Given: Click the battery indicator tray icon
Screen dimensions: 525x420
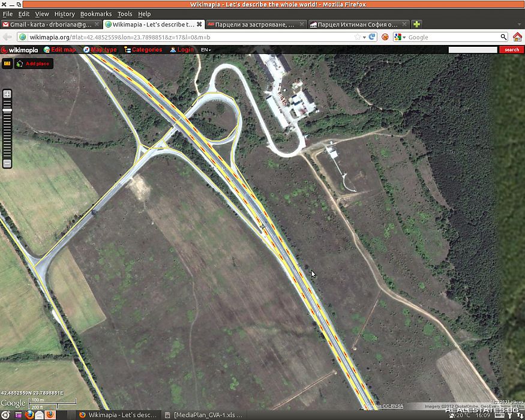Looking at the screenshot, I should (x=500, y=415).
